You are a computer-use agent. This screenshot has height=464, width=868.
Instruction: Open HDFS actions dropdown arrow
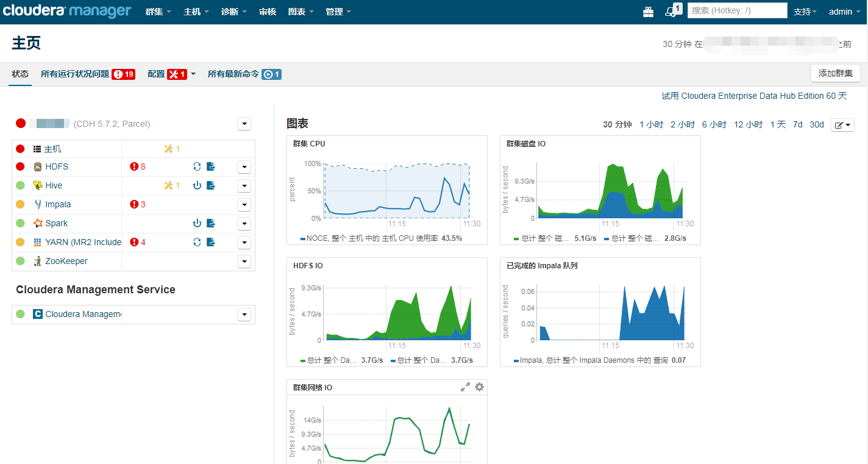pyautogui.click(x=244, y=167)
